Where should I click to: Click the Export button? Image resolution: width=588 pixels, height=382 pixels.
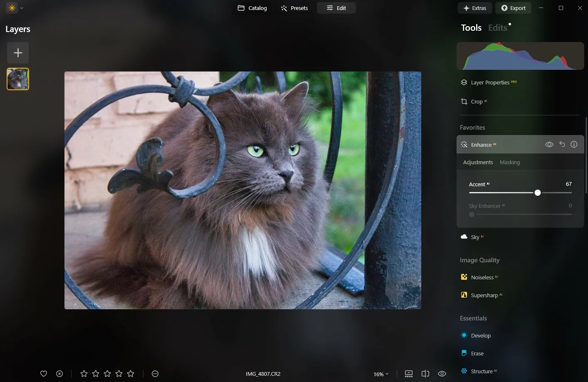point(513,8)
